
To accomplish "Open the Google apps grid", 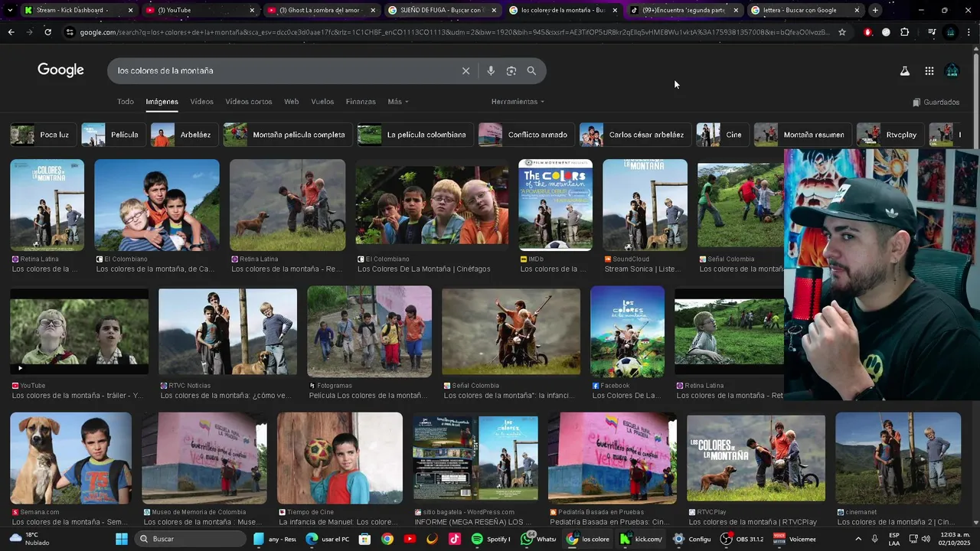I will coord(929,70).
